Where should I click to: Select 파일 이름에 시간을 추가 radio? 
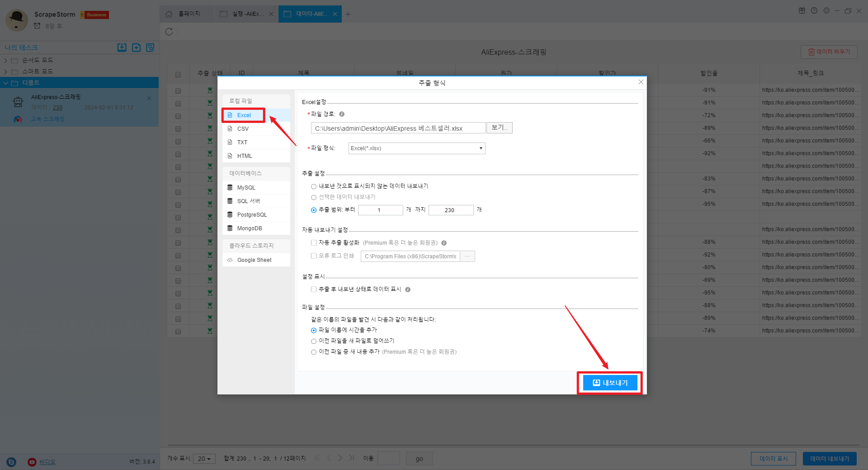pos(314,330)
